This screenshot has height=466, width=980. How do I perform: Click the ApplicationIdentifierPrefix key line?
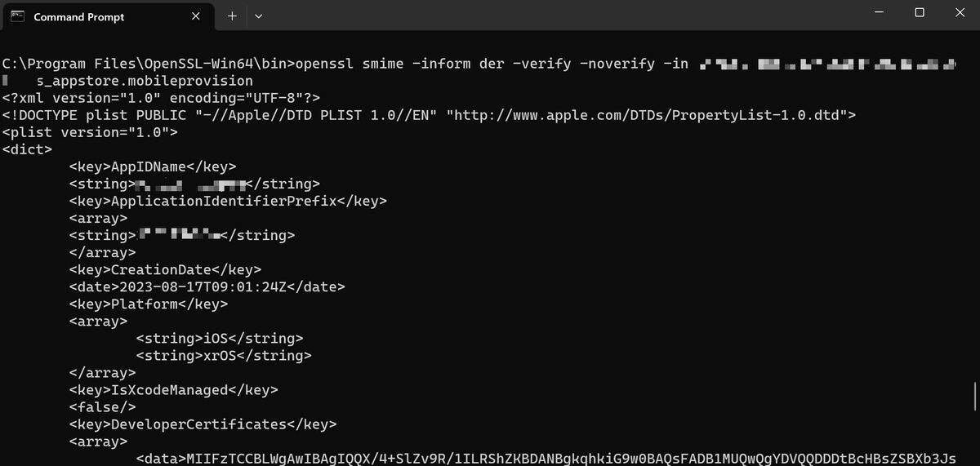click(x=229, y=201)
